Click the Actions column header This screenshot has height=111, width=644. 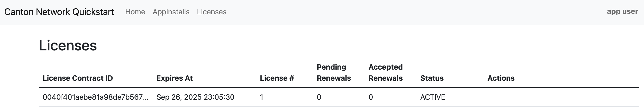tap(501, 78)
